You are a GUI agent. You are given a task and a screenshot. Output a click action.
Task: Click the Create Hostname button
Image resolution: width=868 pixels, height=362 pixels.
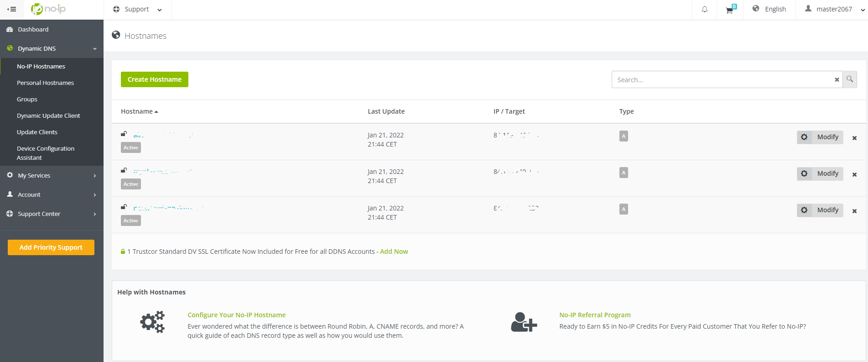coord(155,79)
